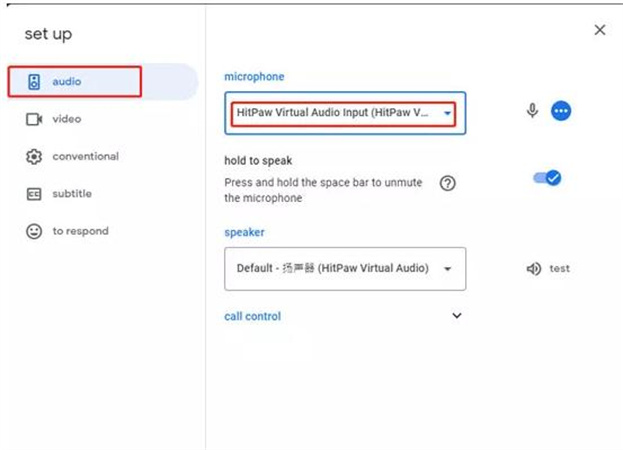Click the call control heading link
Screen dimensions: 623x450
(x=252, y=316)
